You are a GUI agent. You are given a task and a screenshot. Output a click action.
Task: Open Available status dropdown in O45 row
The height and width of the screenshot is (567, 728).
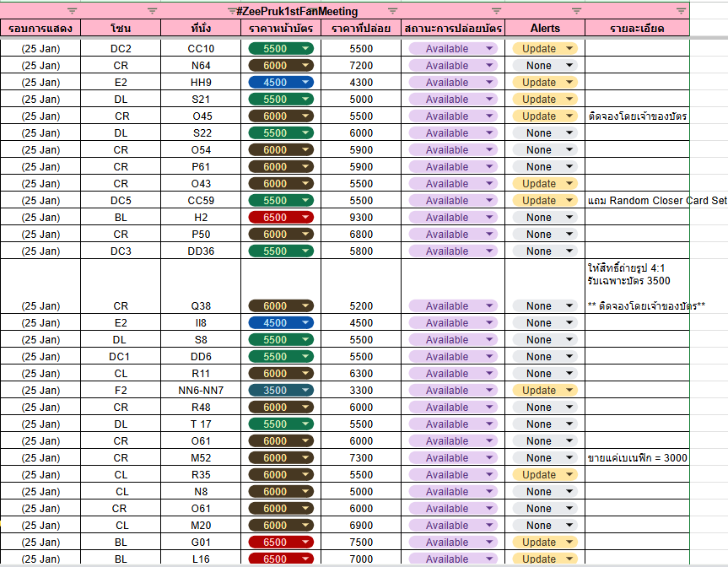(x=453, y=116)
